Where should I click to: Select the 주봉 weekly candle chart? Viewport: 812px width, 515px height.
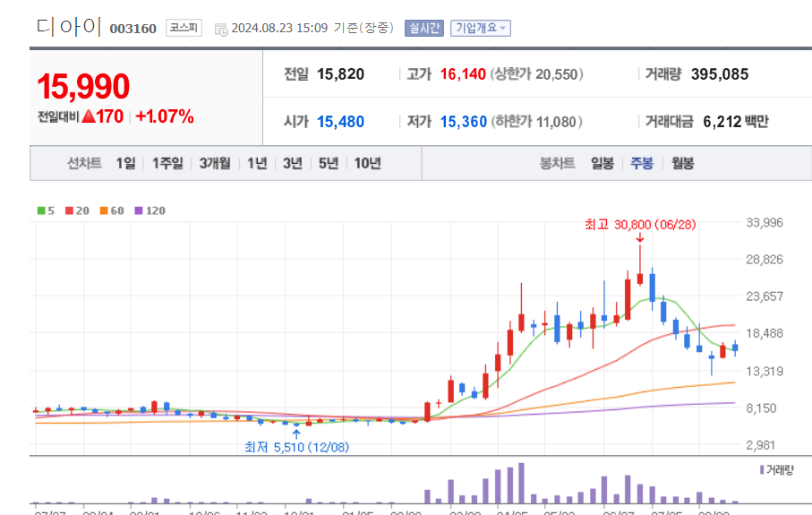tap(642, 164)
